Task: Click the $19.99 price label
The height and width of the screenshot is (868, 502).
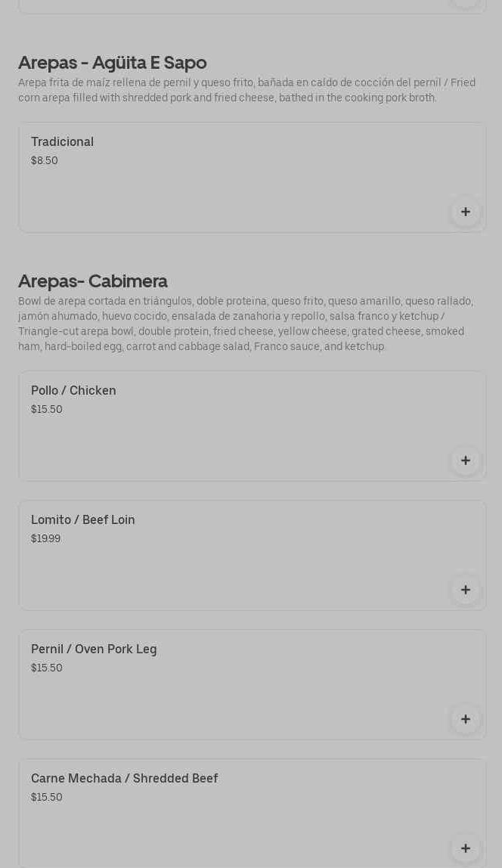Action: [x=45, y=539]
